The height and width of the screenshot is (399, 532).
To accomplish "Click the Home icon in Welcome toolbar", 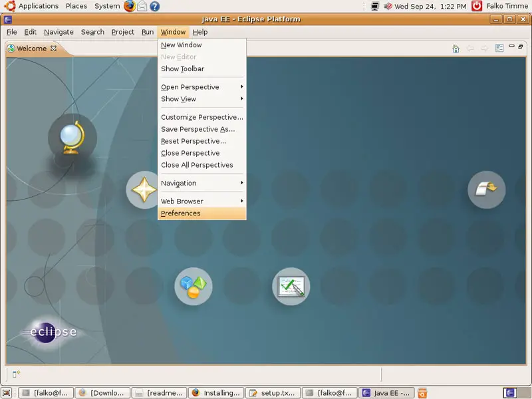I will 456,49.
